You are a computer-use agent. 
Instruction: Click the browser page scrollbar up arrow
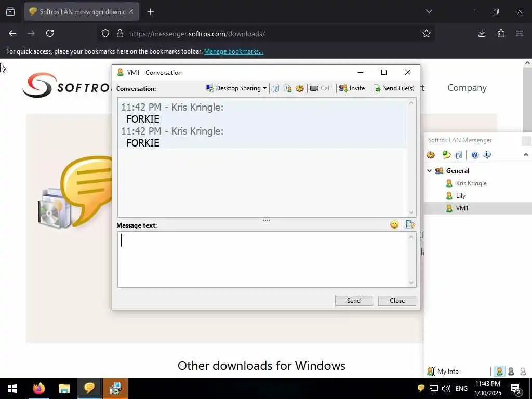point(528,63)
